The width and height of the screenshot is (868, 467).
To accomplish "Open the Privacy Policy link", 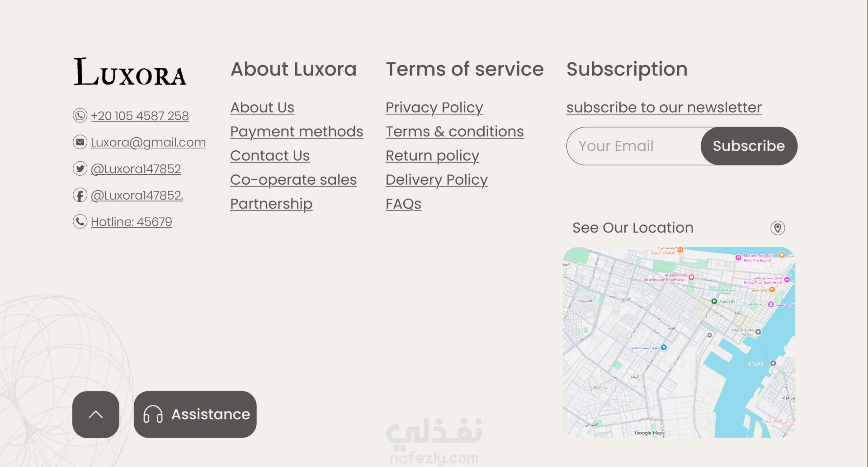I will pos(434,107).
